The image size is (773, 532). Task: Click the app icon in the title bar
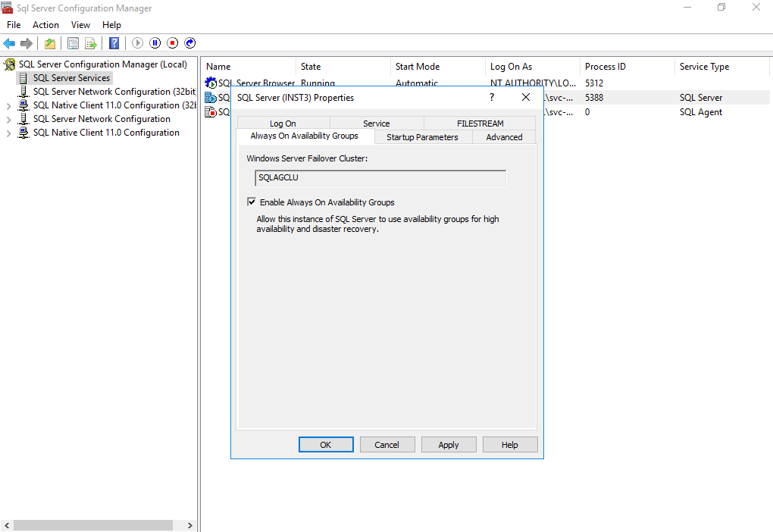pos(6,8)
